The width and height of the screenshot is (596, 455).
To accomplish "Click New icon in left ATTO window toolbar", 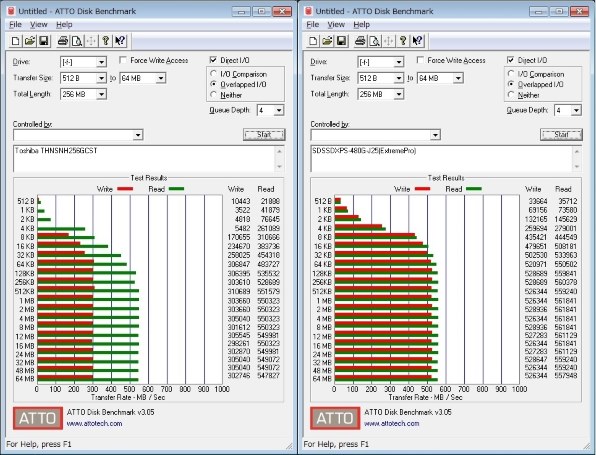I will point(15,41).
